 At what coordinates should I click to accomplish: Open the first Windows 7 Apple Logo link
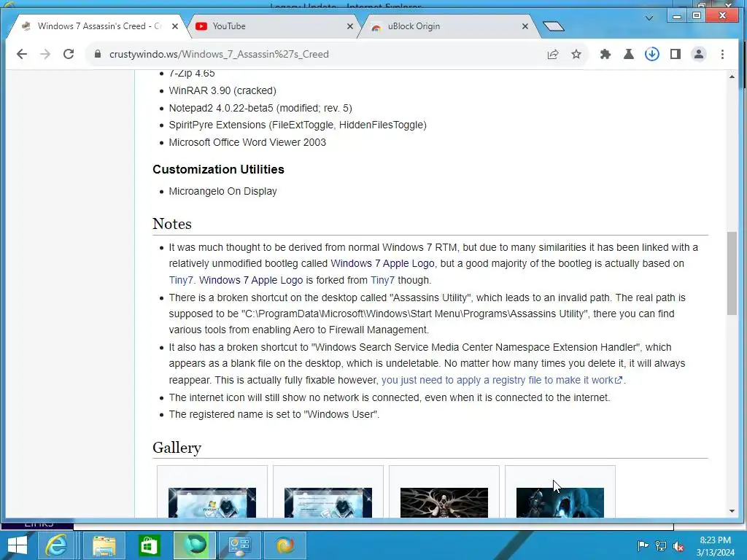382,263
